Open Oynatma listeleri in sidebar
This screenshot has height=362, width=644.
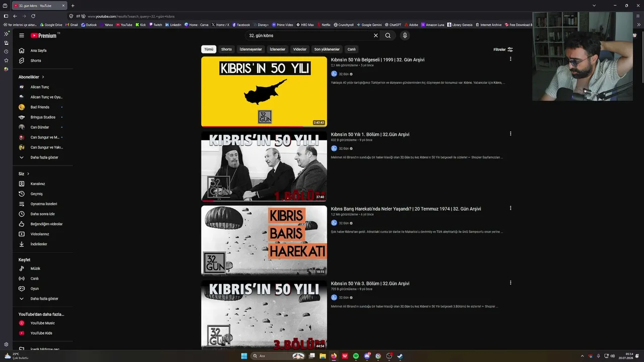[x=43, y=204]
